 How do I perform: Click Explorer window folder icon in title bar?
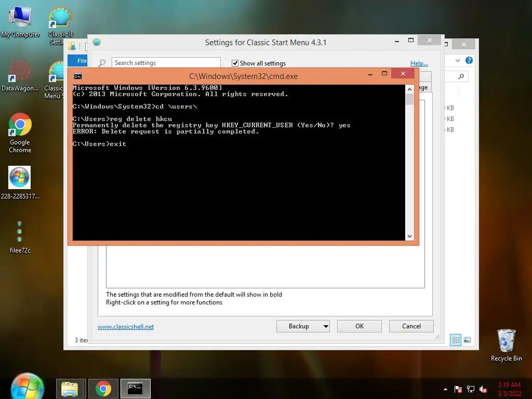[72, 46]
